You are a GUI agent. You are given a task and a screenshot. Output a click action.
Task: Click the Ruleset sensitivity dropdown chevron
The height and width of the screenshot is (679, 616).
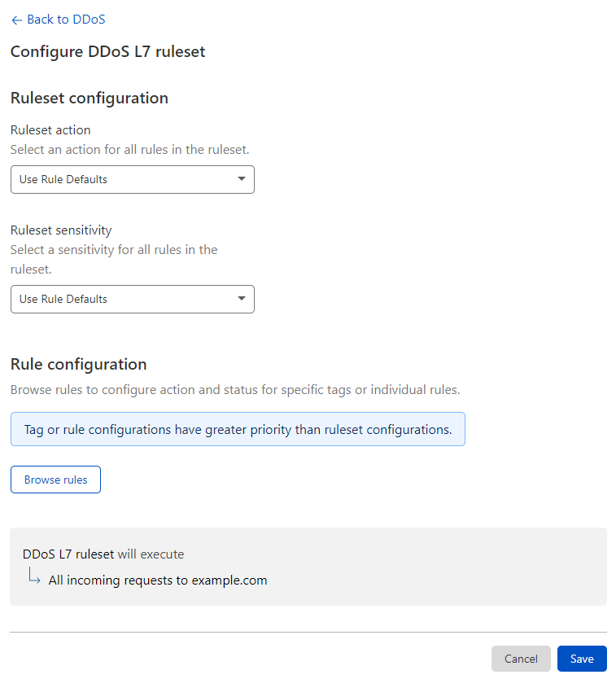(242, 299)
